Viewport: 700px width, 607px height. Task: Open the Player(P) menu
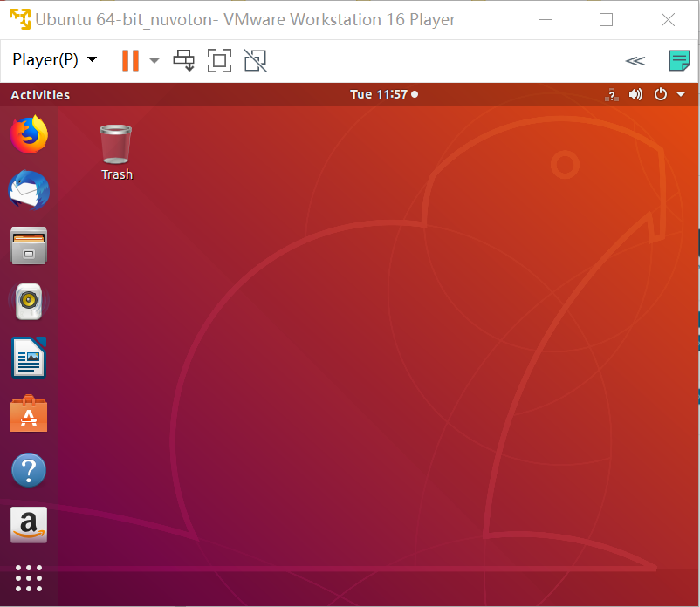click(x=54, y=60)
